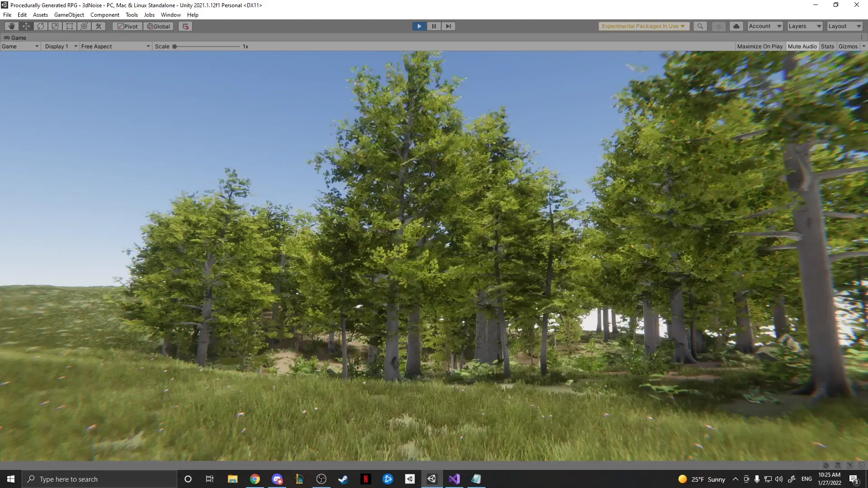Enable Mute Audio in the Game view

click(802, 46)
